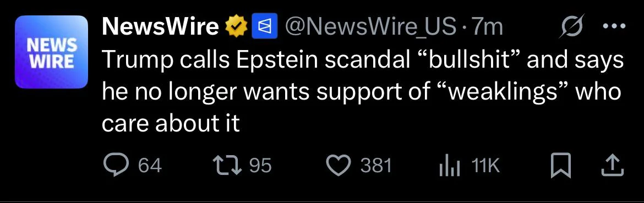
Task: Click the 11K views count
Action: point(485,166)
